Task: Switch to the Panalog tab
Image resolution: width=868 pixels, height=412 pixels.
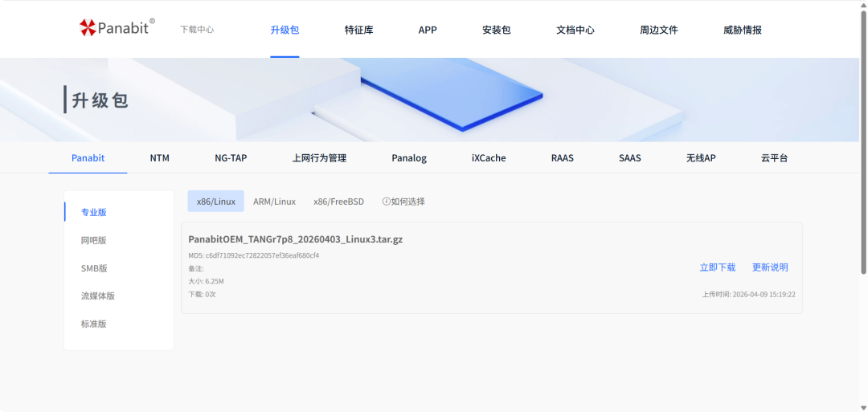Action: click(x=409, y=158)
